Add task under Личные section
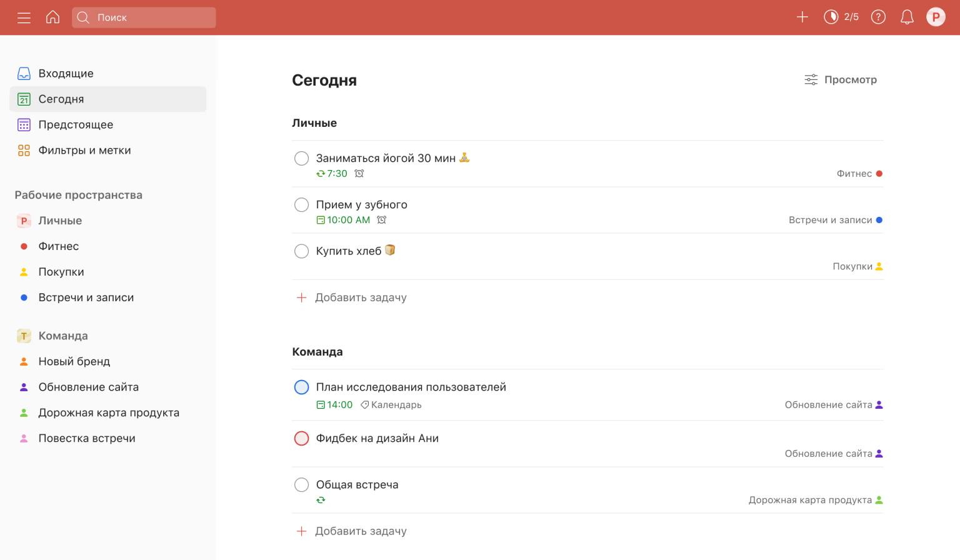The image size is (960, 560). (x=351, y=297)
